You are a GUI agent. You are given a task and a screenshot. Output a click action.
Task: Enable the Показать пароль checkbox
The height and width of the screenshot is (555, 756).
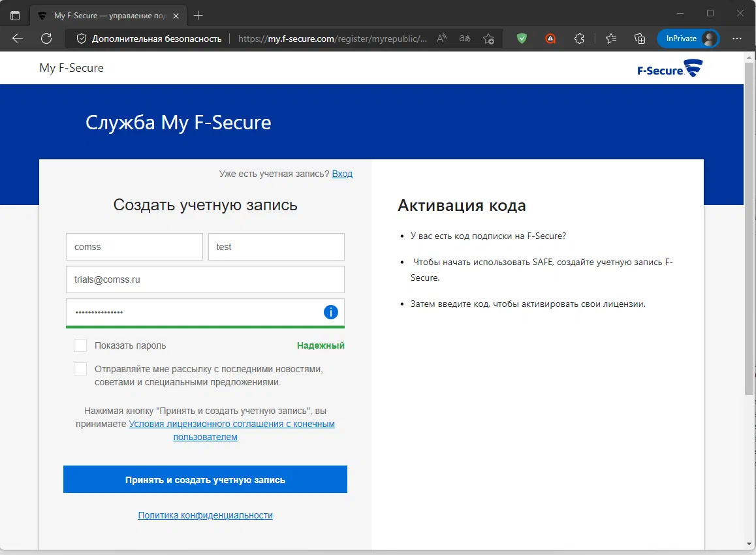pos(80,345)
